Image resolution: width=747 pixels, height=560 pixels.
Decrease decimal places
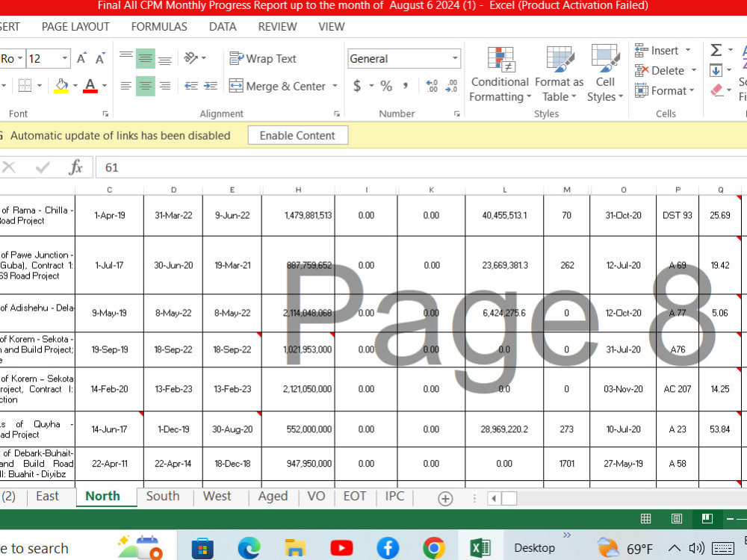[451, 86]
